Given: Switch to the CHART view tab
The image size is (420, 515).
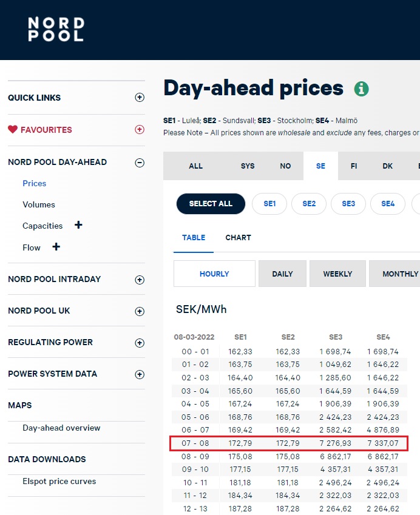Looking at the screenshot, I should point(238,237).
